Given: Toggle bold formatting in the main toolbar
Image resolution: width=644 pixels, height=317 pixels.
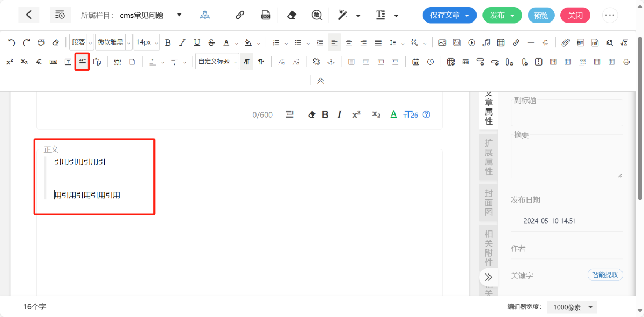Looking at the screenshot, I should coord(168,42).
